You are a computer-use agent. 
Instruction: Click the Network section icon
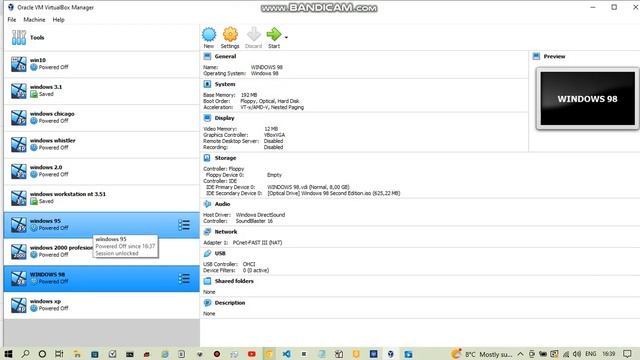(x=207, y=232)
